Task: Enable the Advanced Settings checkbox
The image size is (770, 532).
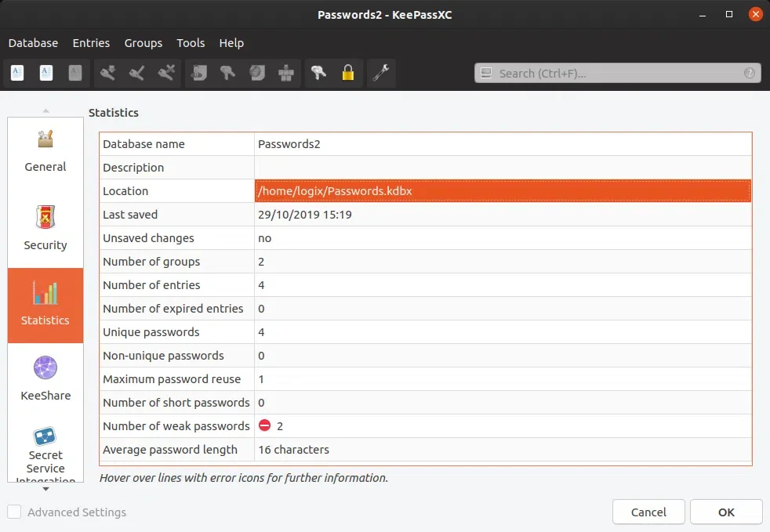Action: click(14, 512)
